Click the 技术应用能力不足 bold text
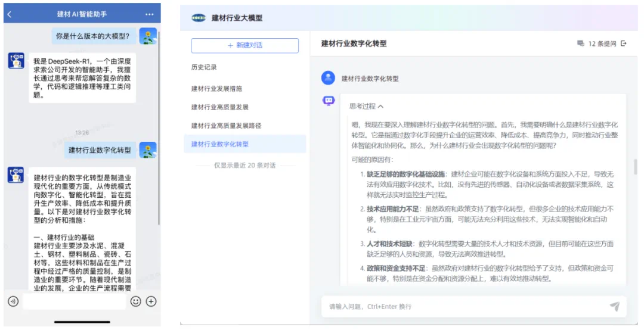Image resolution: width=644 pixels, height=330 pixels. 392,209
